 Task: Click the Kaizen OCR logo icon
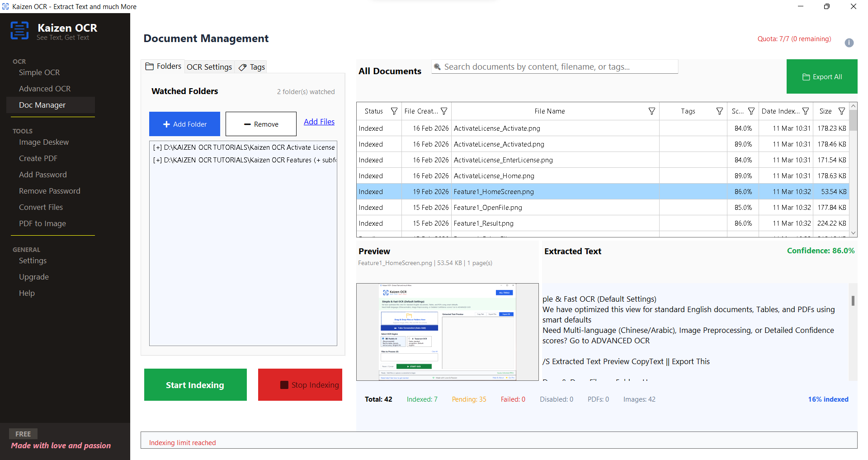[x=19, y=30]
